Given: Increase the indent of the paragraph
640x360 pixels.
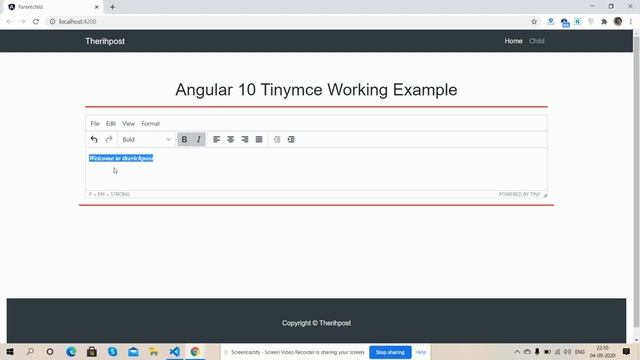Looking at the screenshot, I should [x=291, y=140].
